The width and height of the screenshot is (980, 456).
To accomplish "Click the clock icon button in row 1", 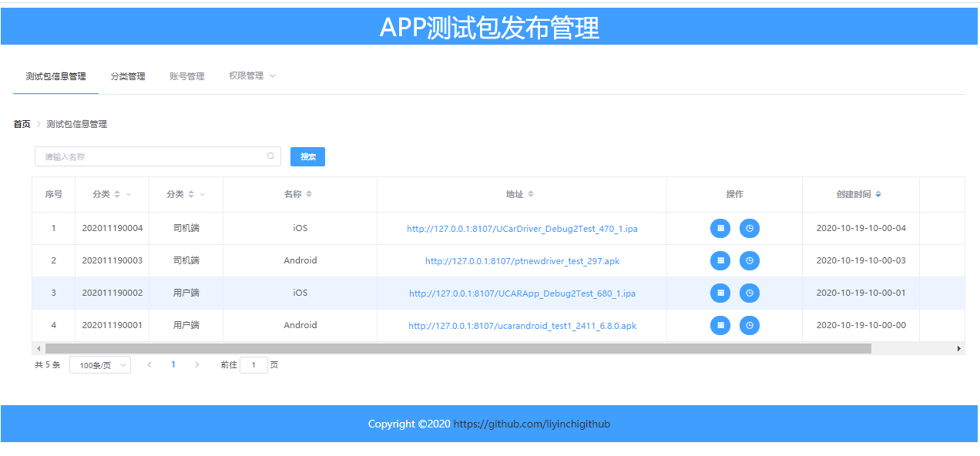I will click(750, 228).
